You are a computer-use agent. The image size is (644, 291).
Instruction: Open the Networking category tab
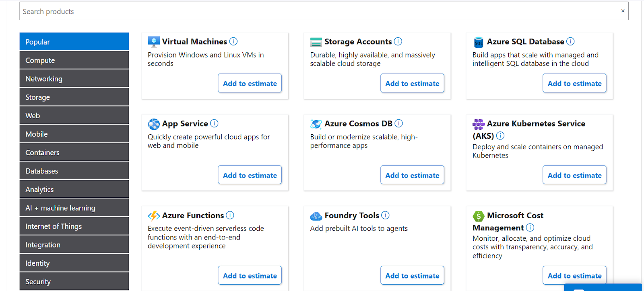[74, 79]
